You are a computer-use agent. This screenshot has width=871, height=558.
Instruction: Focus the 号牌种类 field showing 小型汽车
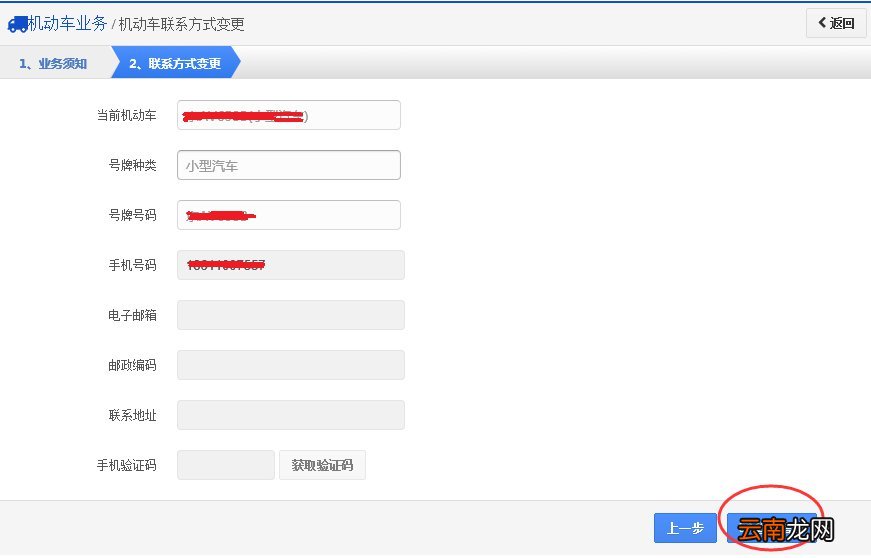(x=289, y=165)
